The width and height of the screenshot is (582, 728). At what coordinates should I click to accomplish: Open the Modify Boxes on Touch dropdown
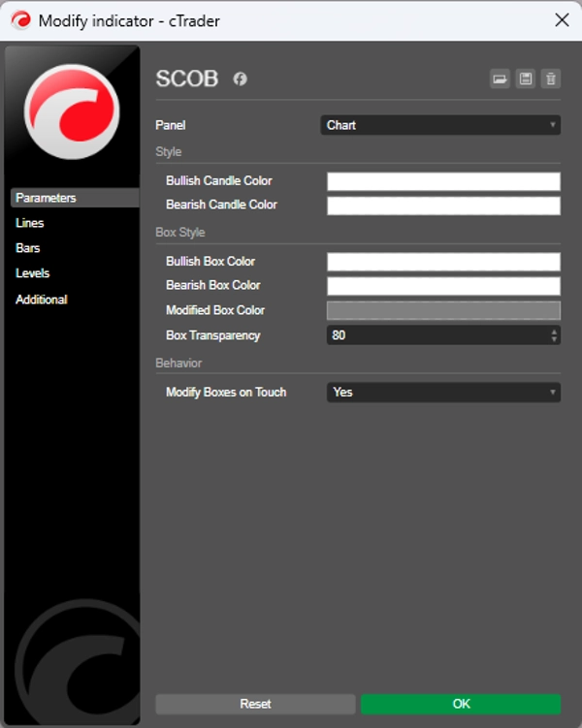click(443, 393)
